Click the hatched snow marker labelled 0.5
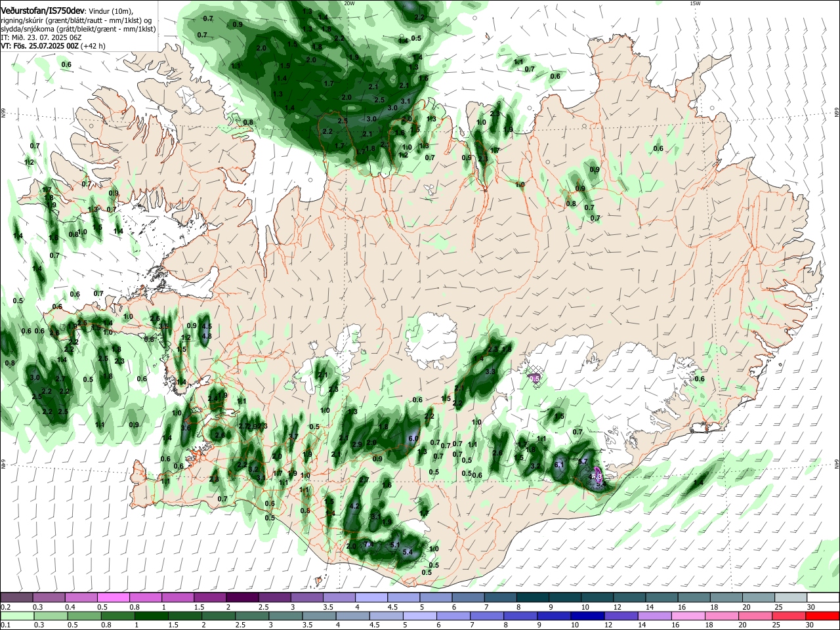 click(x=535, y=379)
